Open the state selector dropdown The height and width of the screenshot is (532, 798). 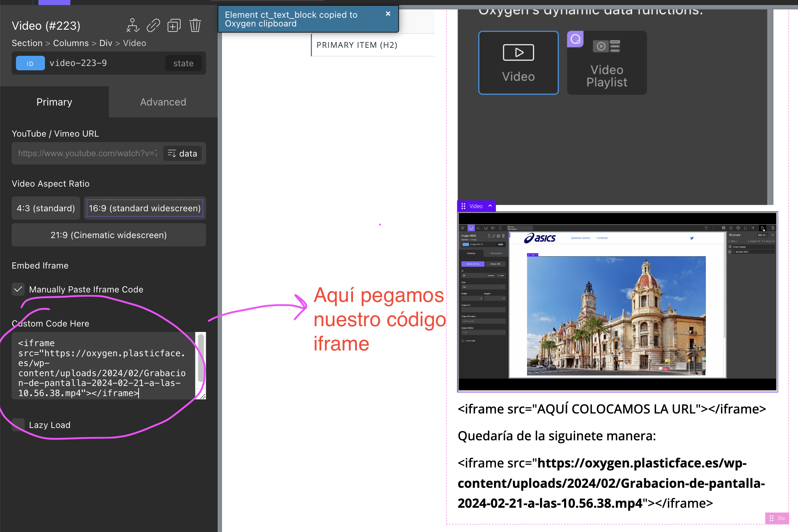click(183, 63)
